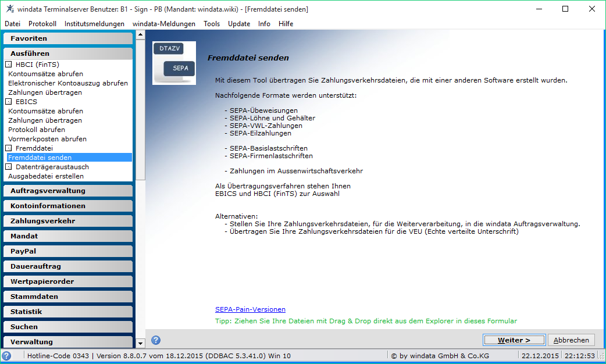Open the Hilfe menu
This screenshot has width=606, height=364.
(x=286, y=24)
